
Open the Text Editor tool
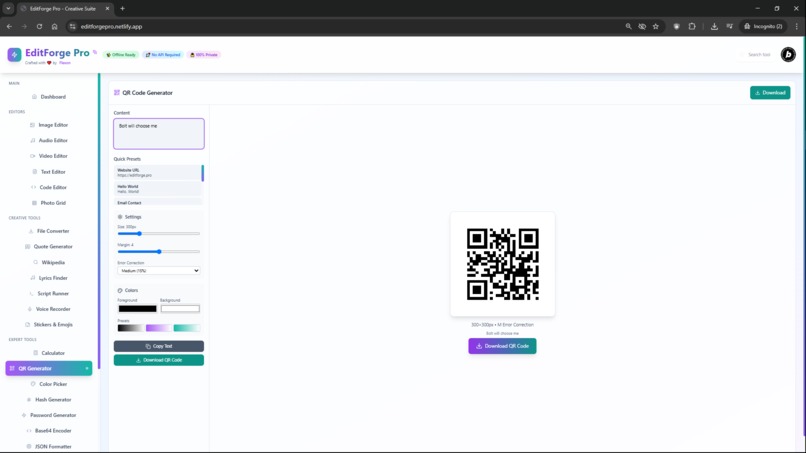[x=49, y=172]
